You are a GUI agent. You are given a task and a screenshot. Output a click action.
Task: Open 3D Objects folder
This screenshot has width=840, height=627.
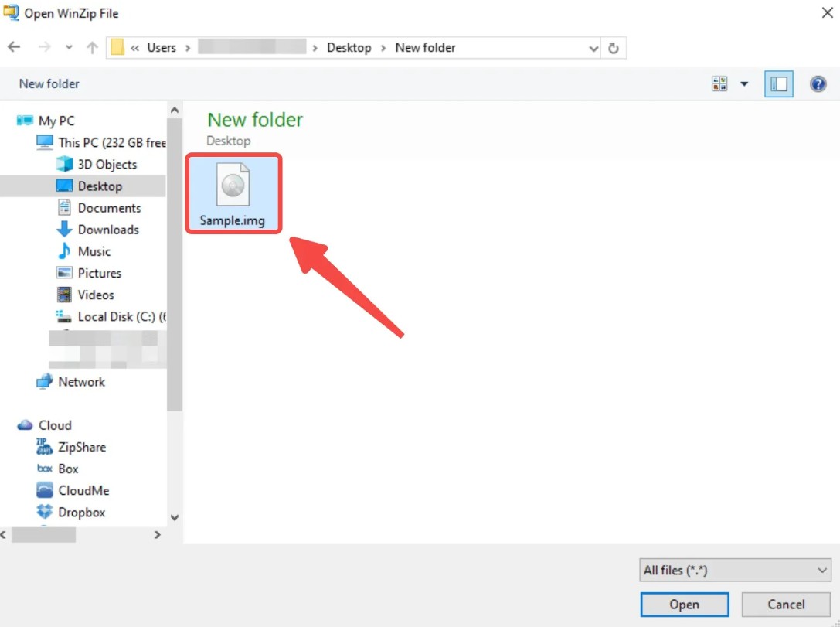click(x=107, y=165)
